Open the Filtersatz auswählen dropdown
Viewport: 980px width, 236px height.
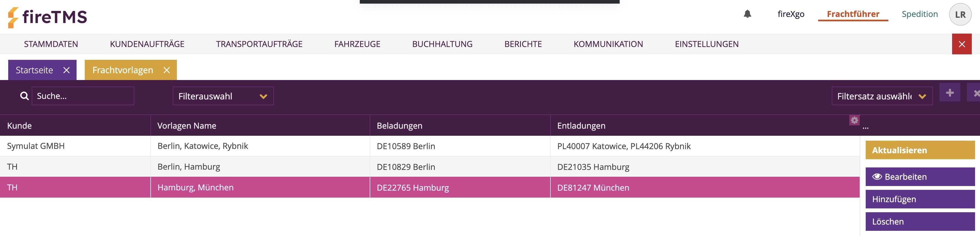pyautogui.click(x=882, y=96)
